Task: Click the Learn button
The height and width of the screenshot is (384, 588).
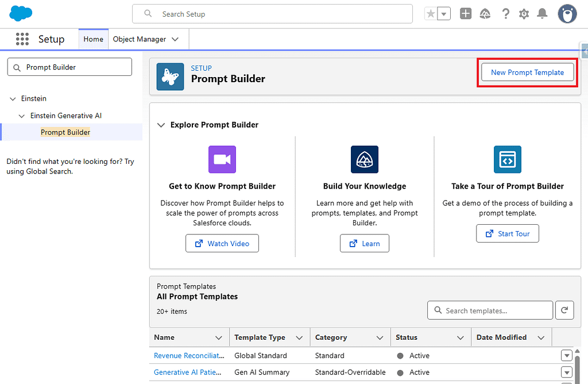Action: pos(365,243)
